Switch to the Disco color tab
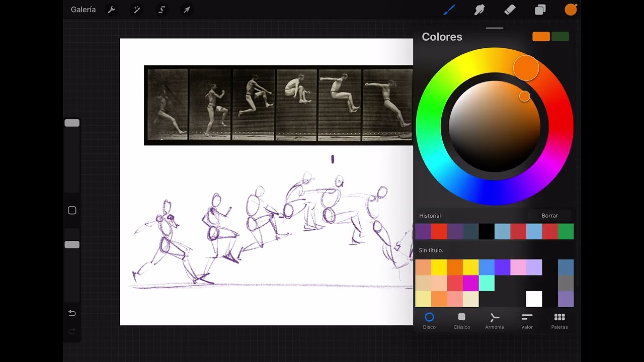This screenshot has width=644, height=362. 429,321
